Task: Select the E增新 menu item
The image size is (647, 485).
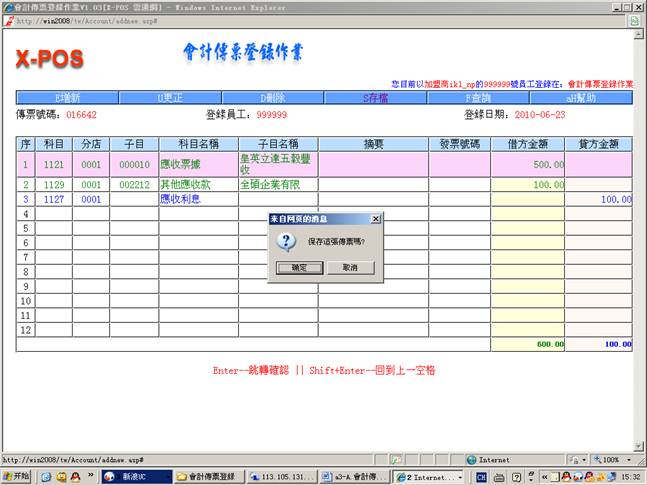Action: coord(66,98)
